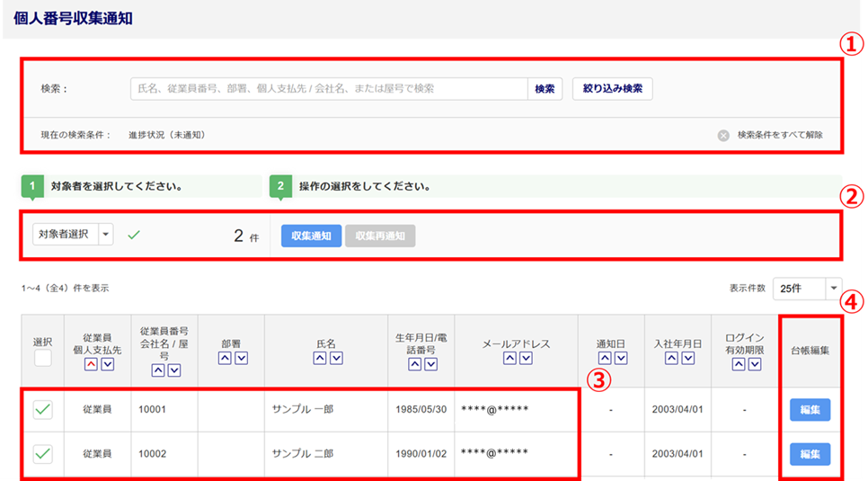This screenshot has width=868, height=481.
Task: Sort ログイン有効期限 column descending
Action: tap(753, 364)
